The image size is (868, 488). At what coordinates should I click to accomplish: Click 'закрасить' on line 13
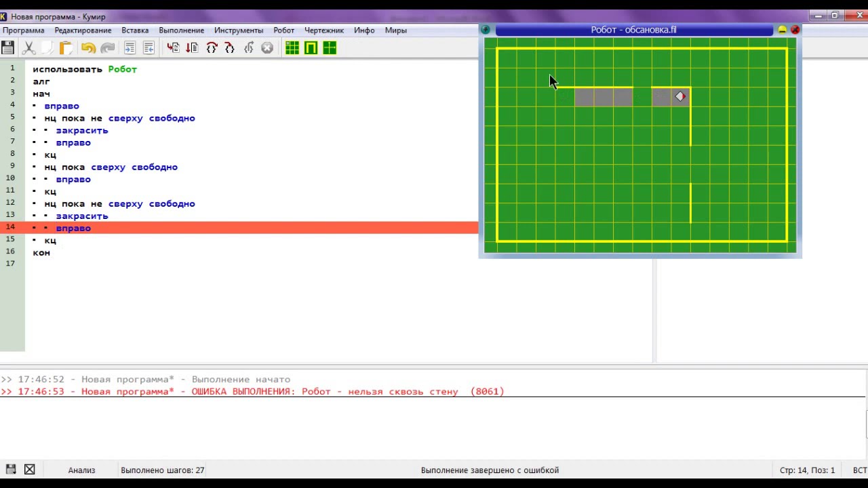coord(82,216)
